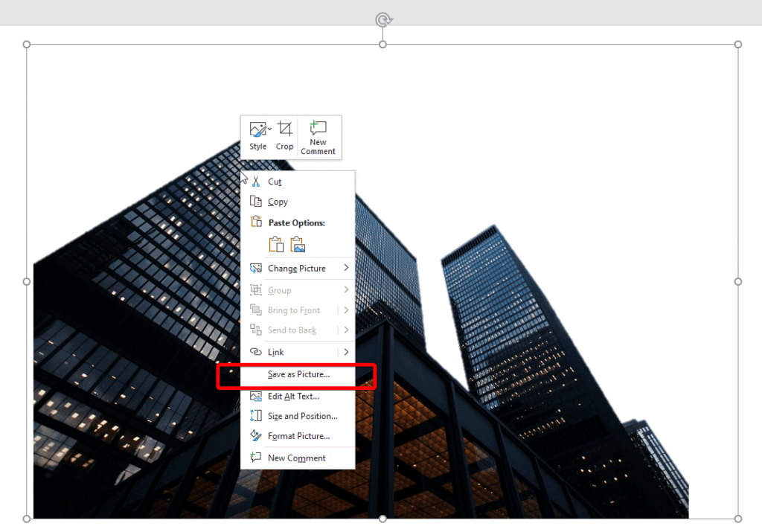
Task: Select the Crop tool icon
Action: (285, 129)
